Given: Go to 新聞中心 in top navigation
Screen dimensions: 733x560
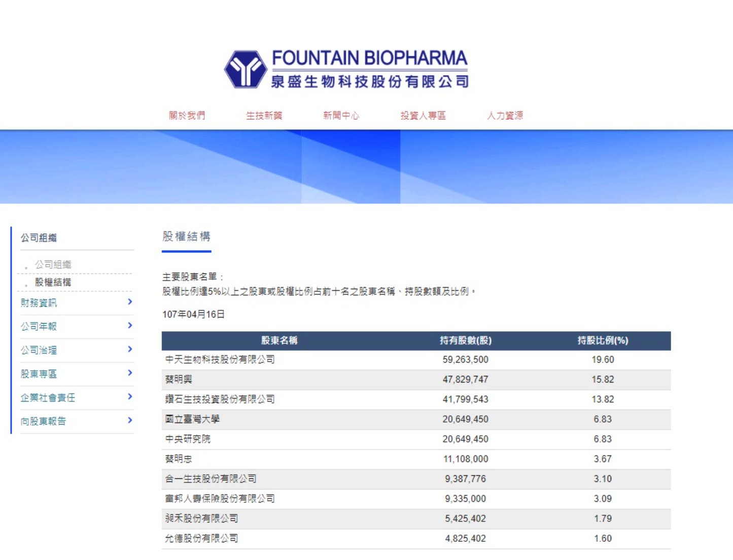Looking at the screenshot, I should 341,116.
